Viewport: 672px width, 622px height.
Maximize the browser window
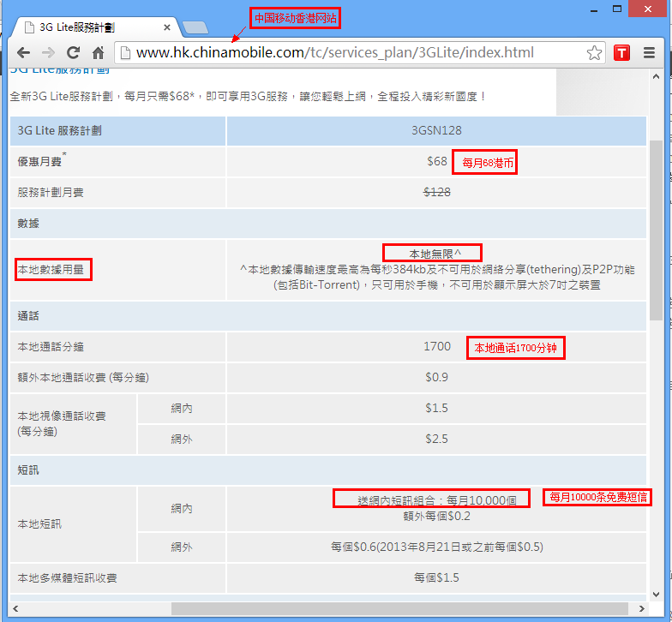click(x=617, y=9)
